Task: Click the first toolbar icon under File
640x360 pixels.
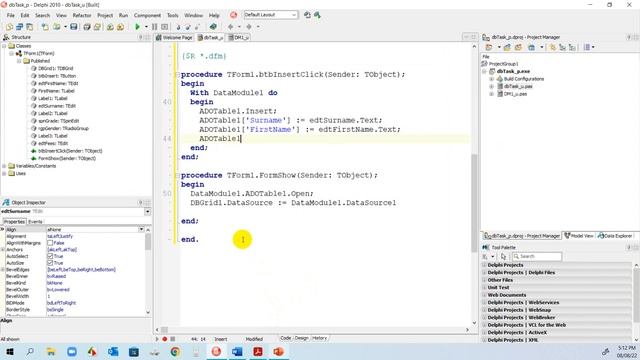Action: click(x=9, y=27)
